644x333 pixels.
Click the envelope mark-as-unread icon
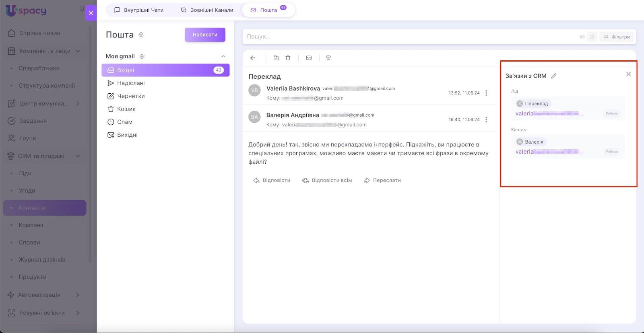pyautogui.click(x=309, y=58)
